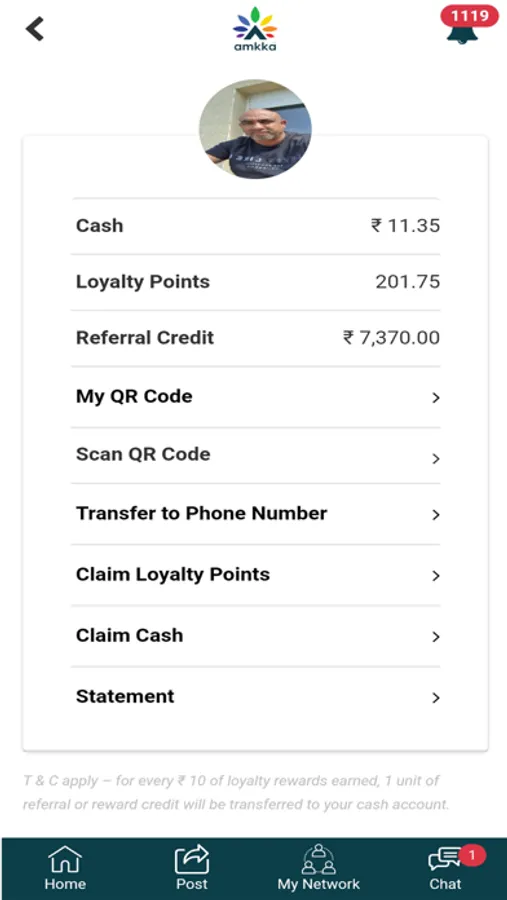Expand the Transfer to Phone Number chevron
The width and height of the screenshot is (507, 900).
click(436, 514)
